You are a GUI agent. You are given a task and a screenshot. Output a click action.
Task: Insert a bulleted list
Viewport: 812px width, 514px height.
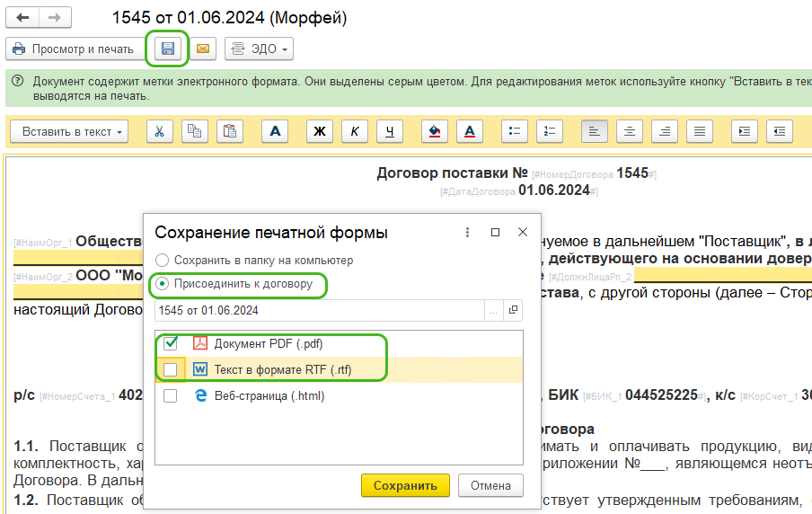514,131
